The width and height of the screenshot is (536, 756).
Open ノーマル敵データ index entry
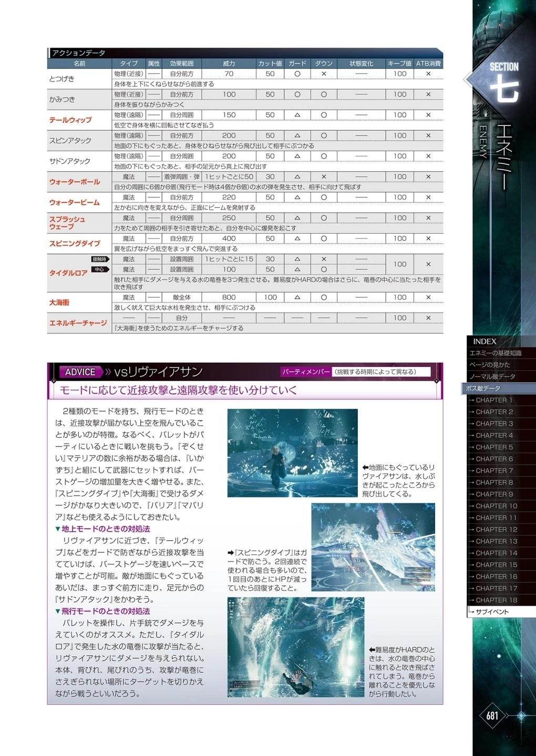pyautogui.click(x=492, y=376)
